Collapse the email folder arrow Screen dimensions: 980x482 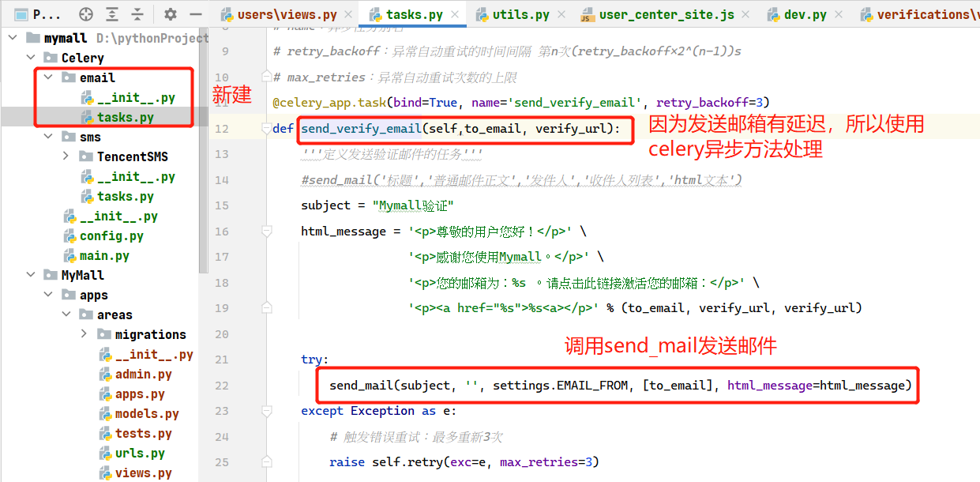[x=48, y=77]
